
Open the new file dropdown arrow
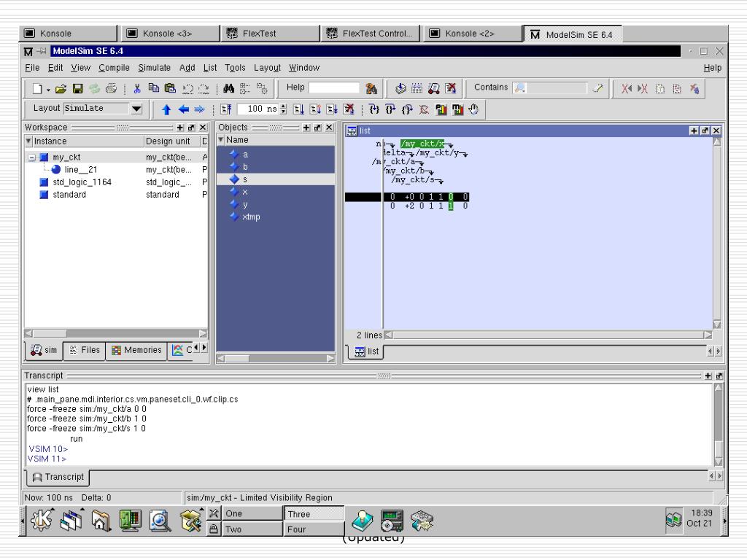(48, 90)
